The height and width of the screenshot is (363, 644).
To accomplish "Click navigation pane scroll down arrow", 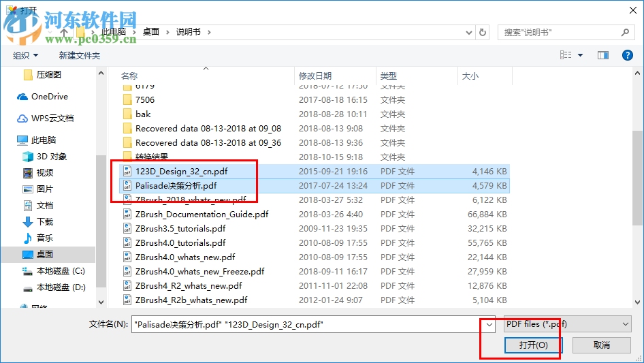I will pyautogui.click(x=101, y=302).
